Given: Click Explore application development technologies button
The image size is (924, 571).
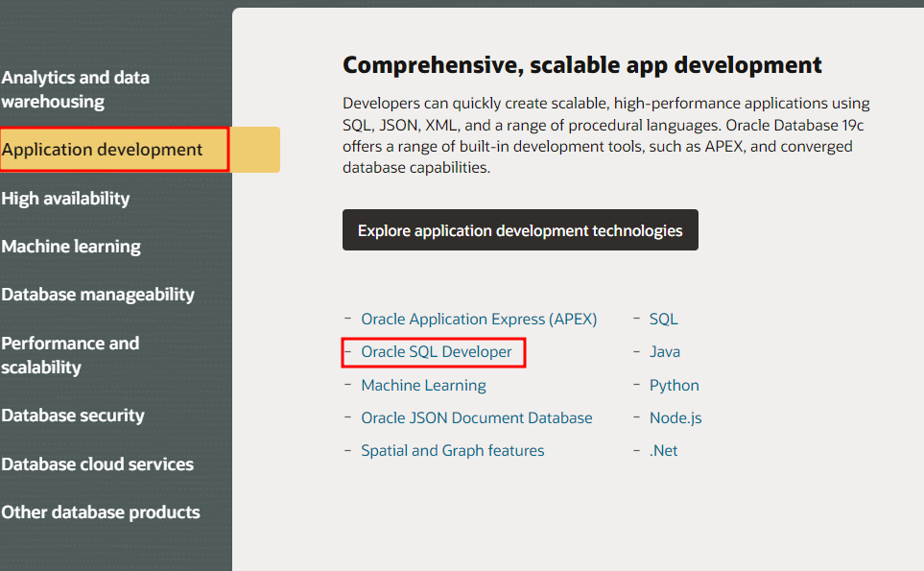Looking at the screenshot, I should tap(520, 229).
